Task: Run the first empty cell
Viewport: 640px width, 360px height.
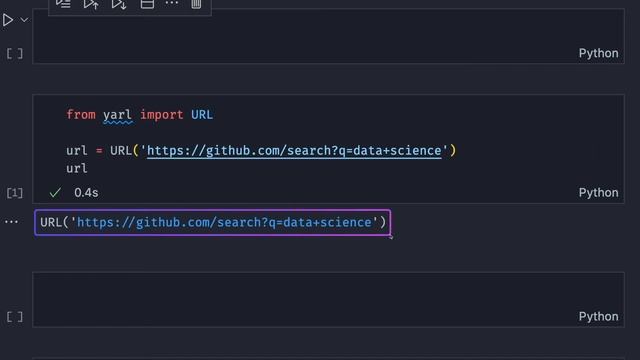Action: pyautogui.click(x=8, y=20)
